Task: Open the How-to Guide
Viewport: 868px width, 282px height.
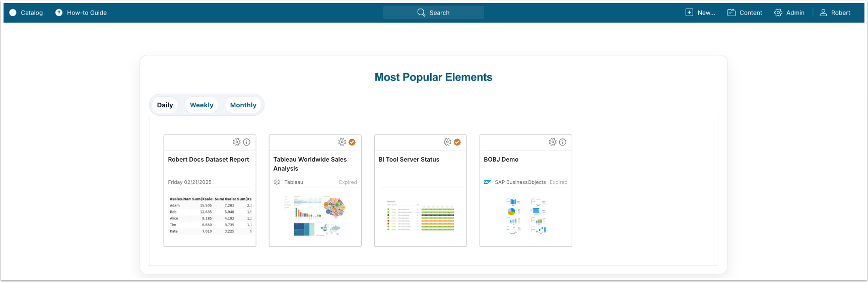Action: tap(81, 13)
